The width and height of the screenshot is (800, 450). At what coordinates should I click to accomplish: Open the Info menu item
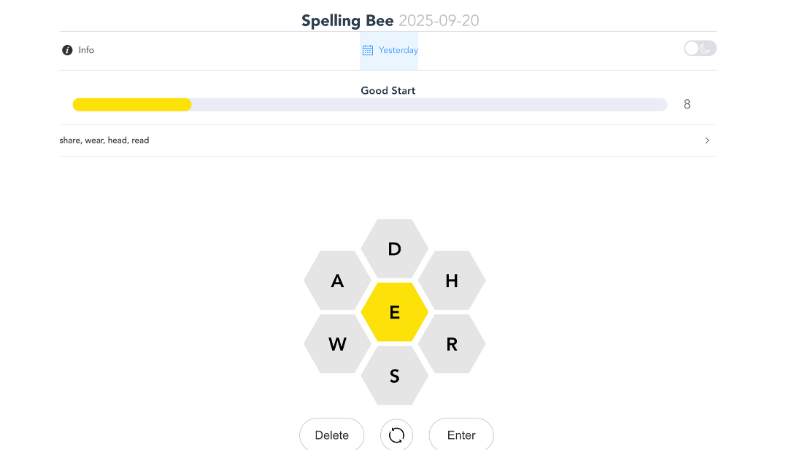86,50
